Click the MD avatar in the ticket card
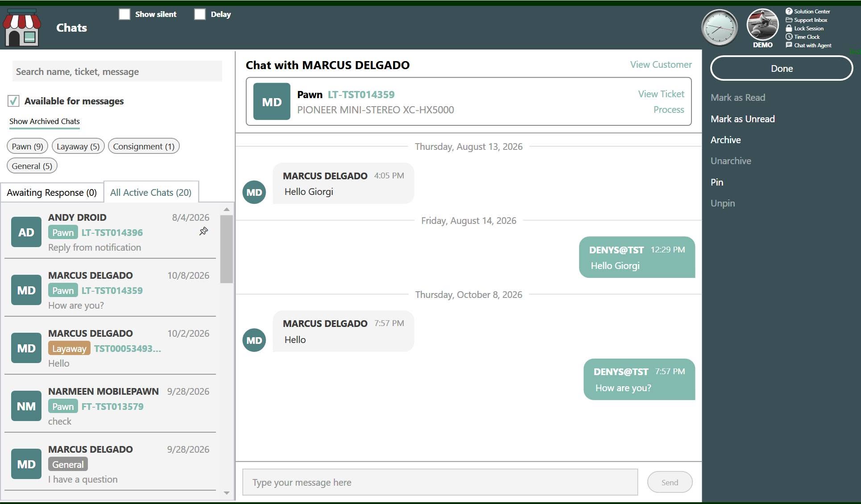Viewport: 861px width, 504px height. 272,102
